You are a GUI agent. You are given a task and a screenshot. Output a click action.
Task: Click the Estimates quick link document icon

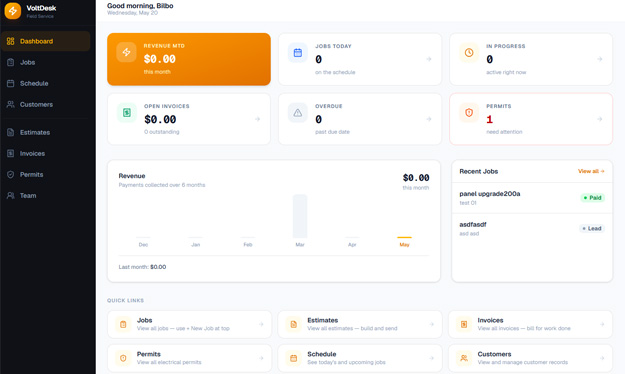(294, 325)
